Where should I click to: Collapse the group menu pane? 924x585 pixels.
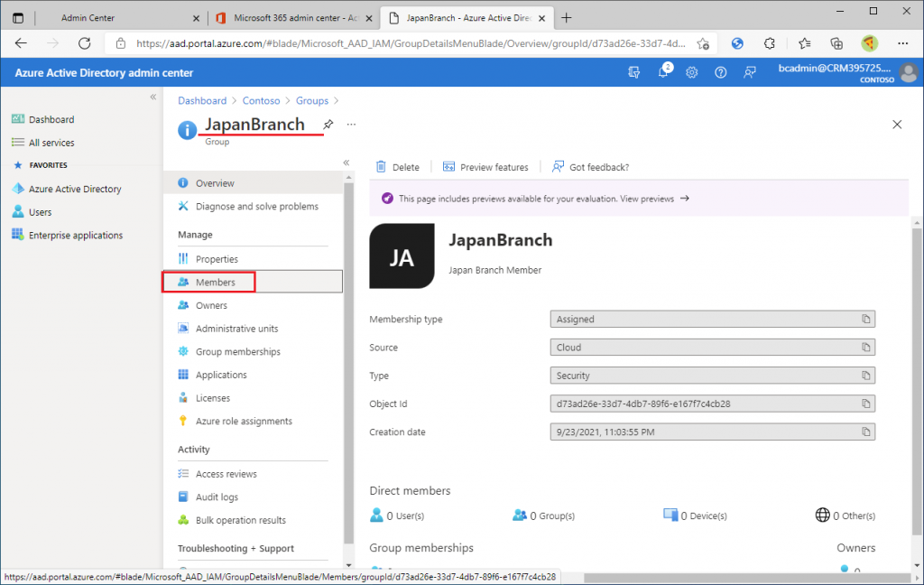pos(346,162)
